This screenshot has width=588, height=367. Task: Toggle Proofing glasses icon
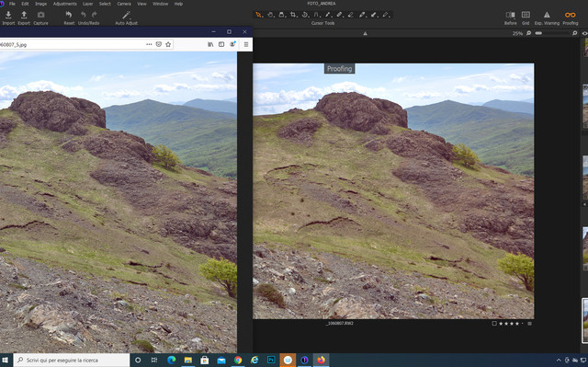coord(570,15)
